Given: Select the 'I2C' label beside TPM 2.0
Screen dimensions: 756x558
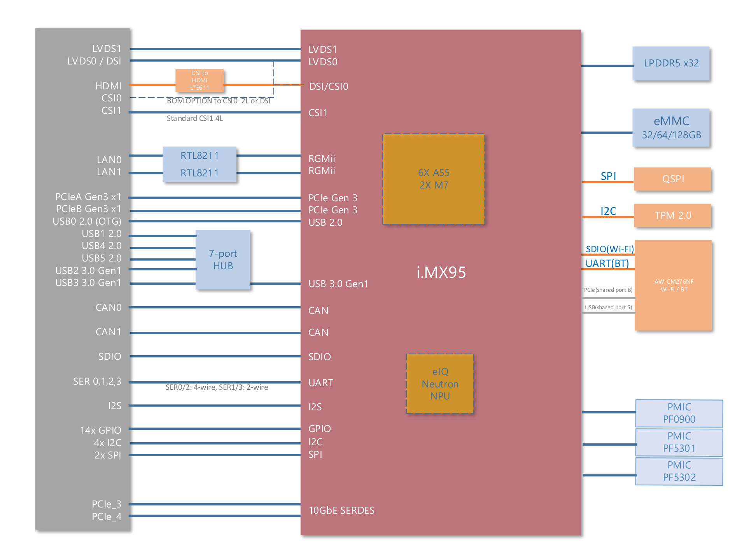Looking at the screenshot, I should pos(608,211).
